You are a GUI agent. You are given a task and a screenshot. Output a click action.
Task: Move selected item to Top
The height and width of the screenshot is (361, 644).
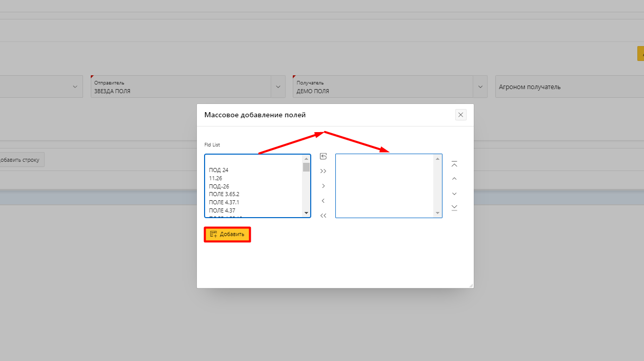click(454, 164)
